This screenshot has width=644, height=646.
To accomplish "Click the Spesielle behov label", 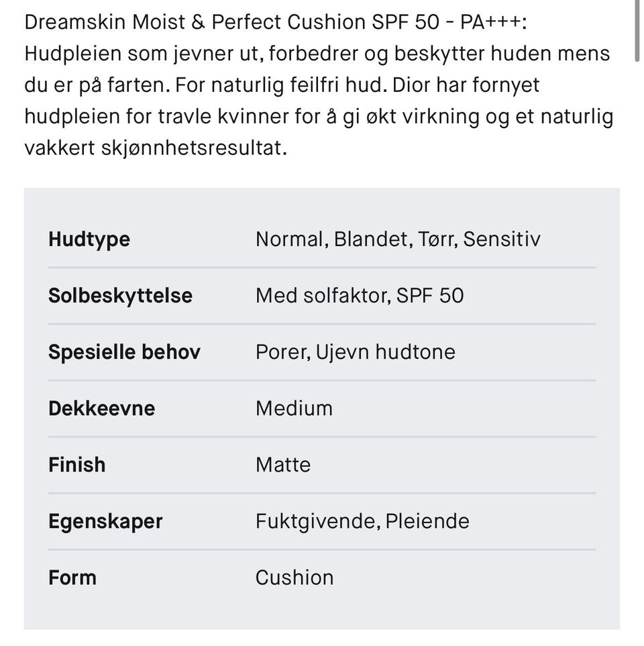I will (x=124, y=352).
